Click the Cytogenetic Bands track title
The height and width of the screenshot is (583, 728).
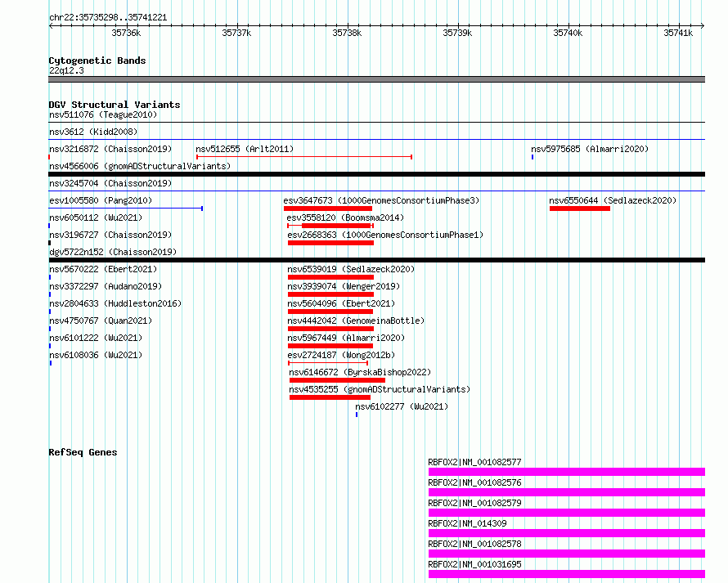pos(97,61)
